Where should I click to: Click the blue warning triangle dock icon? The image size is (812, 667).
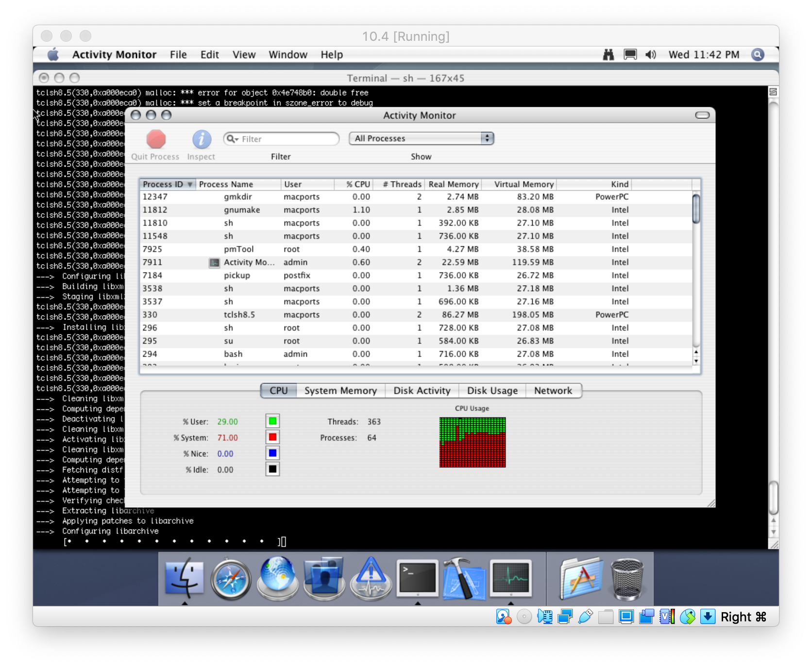coord(371,578)
